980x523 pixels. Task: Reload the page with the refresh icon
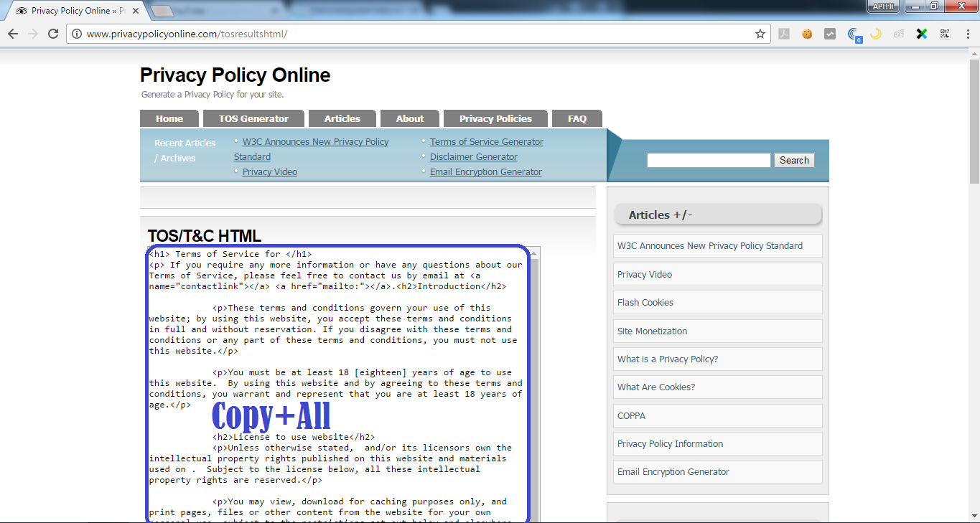coord(53,34)
